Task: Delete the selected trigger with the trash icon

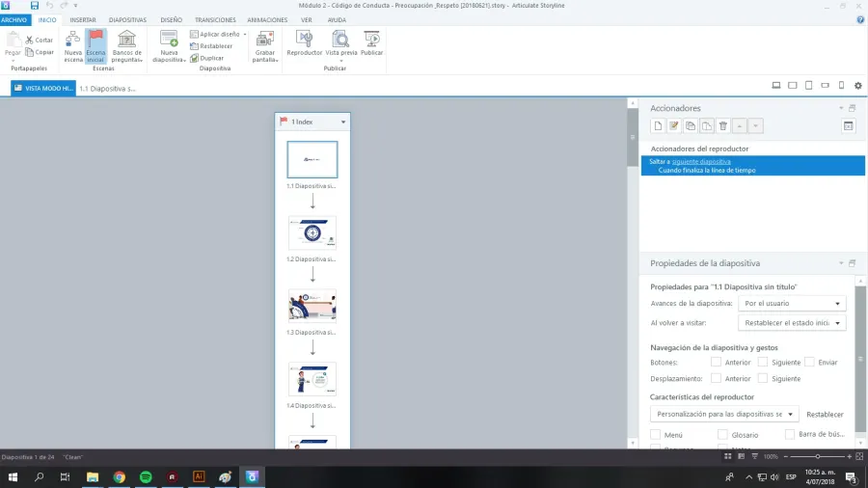Action: [x=723, y=125]
